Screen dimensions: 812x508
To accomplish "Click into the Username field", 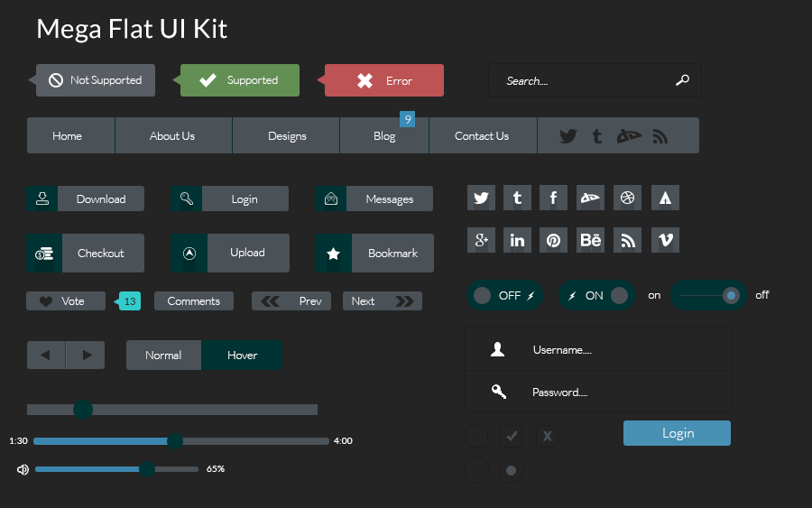I will (598, 349).
